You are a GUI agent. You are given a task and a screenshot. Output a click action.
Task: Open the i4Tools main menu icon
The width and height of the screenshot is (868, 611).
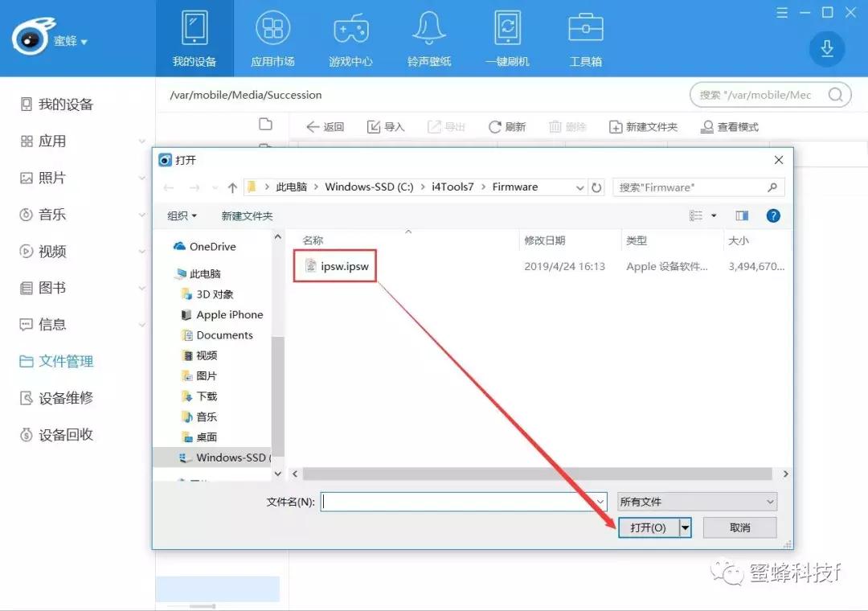pos(782,12)
